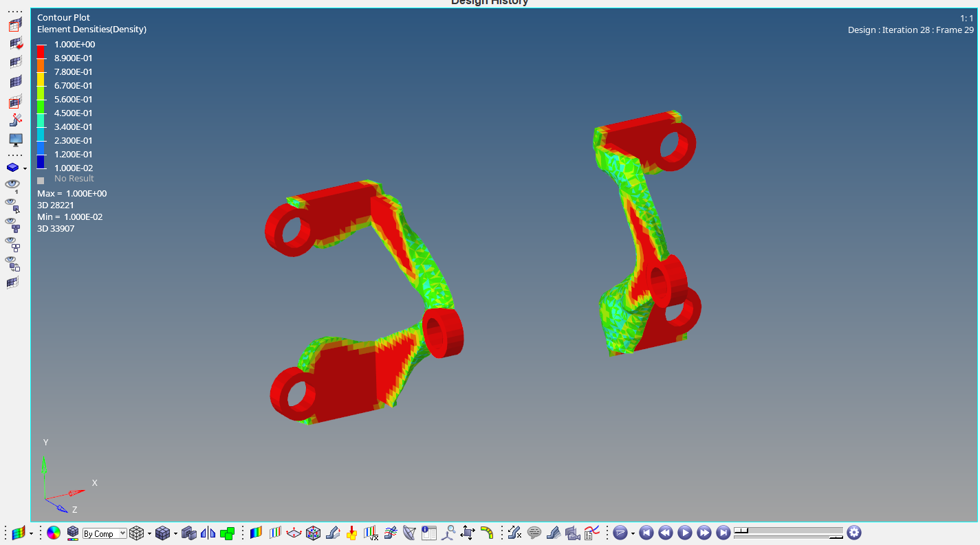Open the Section Cut tool icon
Image resolution: width=980 pixels, height=545 pixels.
point(294,533)
